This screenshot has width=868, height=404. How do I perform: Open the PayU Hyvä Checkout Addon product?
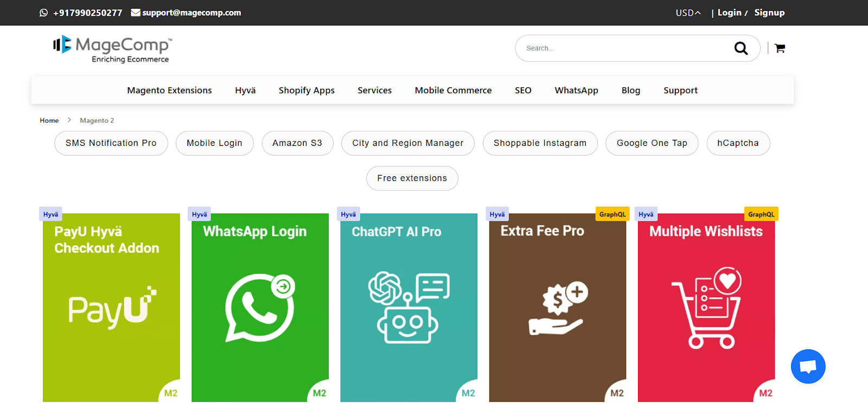tap(111, 307)
